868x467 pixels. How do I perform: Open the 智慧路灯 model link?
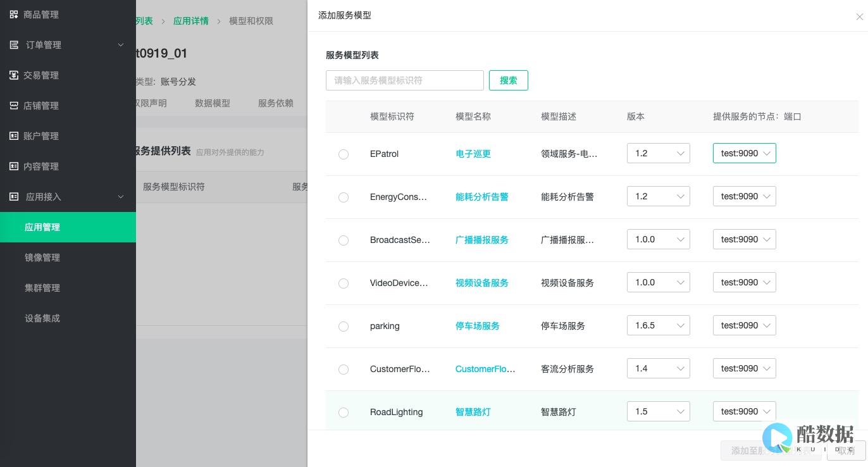(x=473, y=412)
